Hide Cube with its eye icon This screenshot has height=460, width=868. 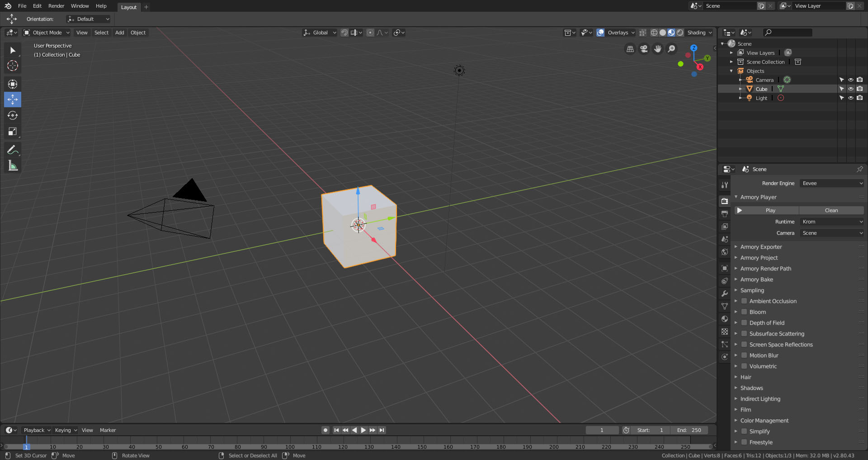[x=850, y=89]
